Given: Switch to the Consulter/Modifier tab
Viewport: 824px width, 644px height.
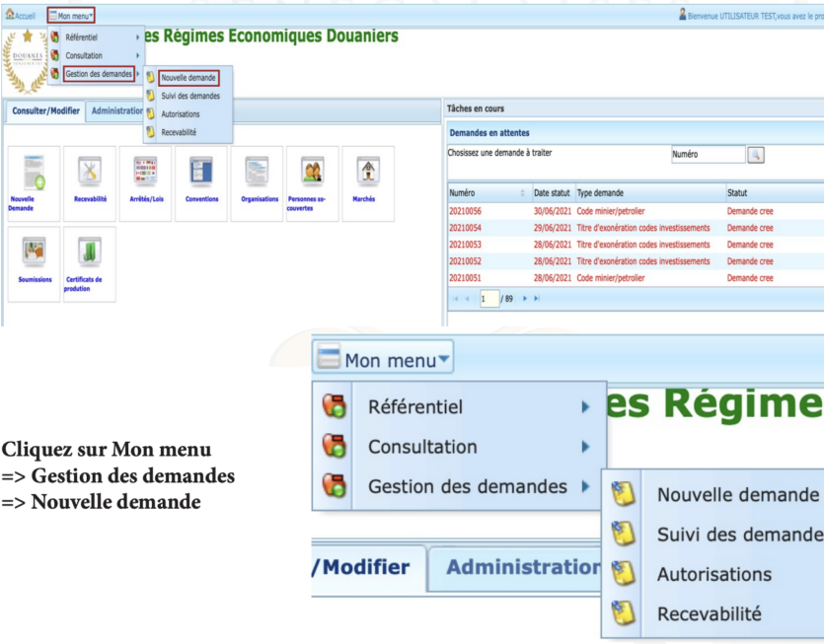Looking at the screenshot, I should (x=44, y=111).
